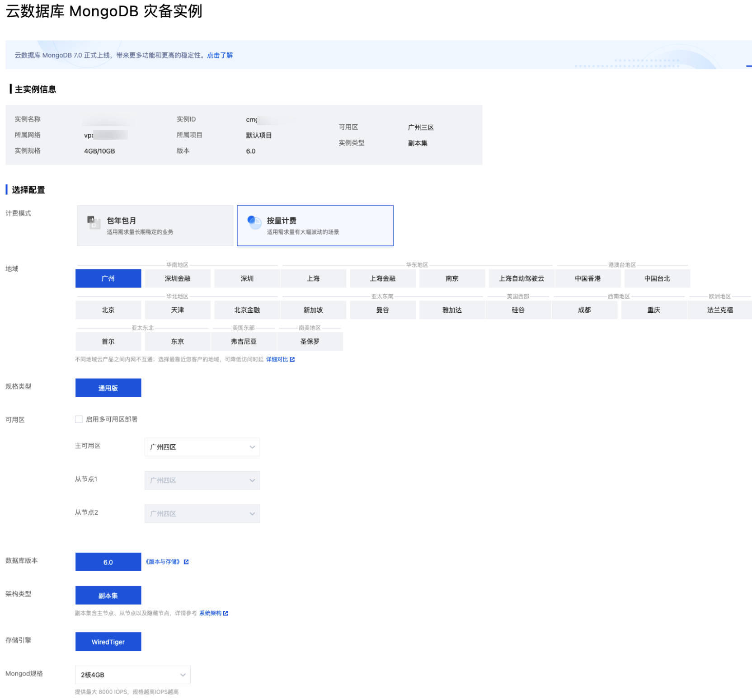The height and width of the screenshot is (700, 752).
Task: Select the 中国香港 region
Action: point(587,278)
